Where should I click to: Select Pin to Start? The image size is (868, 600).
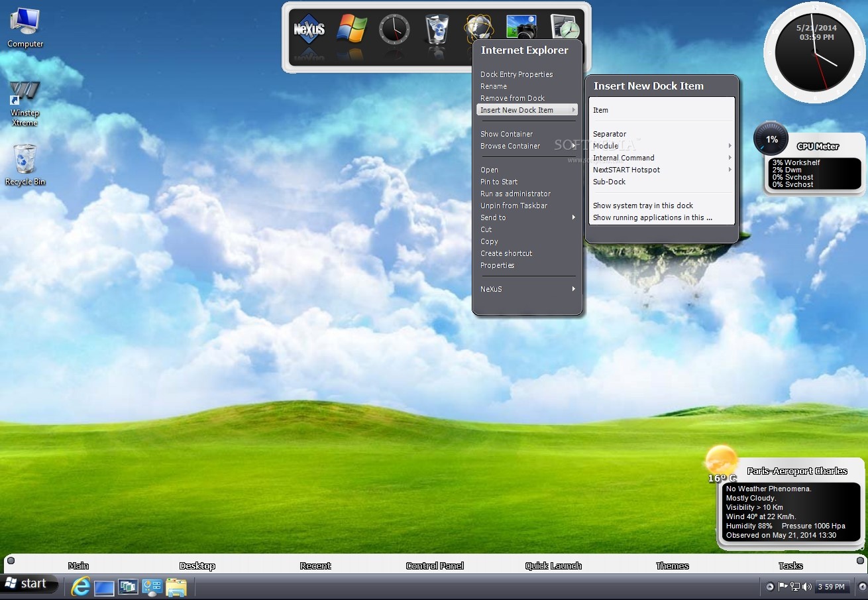(527, 182)
